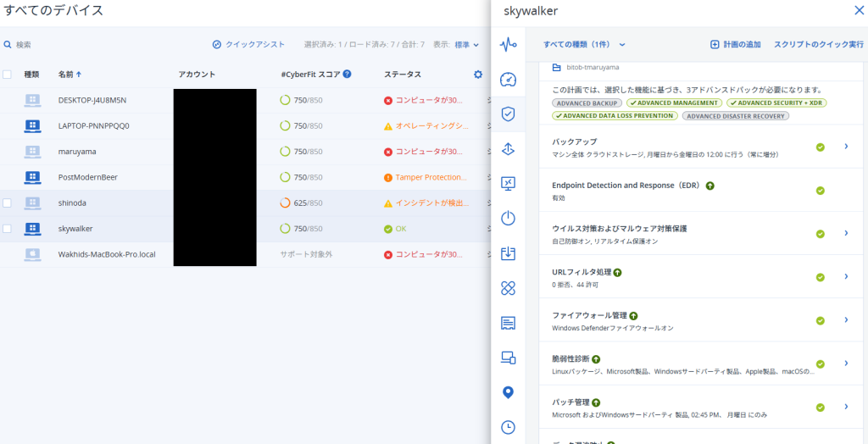Click the recovery icon in skywalker sidebar
Screen dimensions: 868x444
coord(508,149)
